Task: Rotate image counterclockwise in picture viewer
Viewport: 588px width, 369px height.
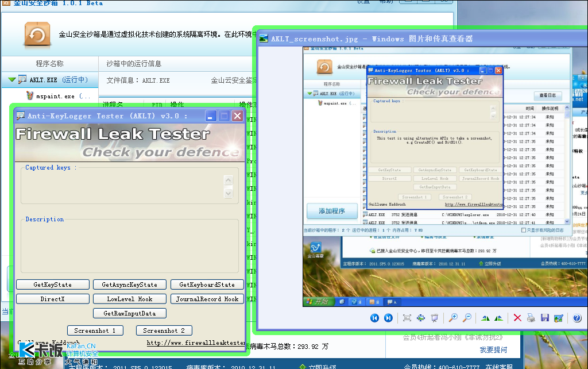Action: [x=499, y=318]
